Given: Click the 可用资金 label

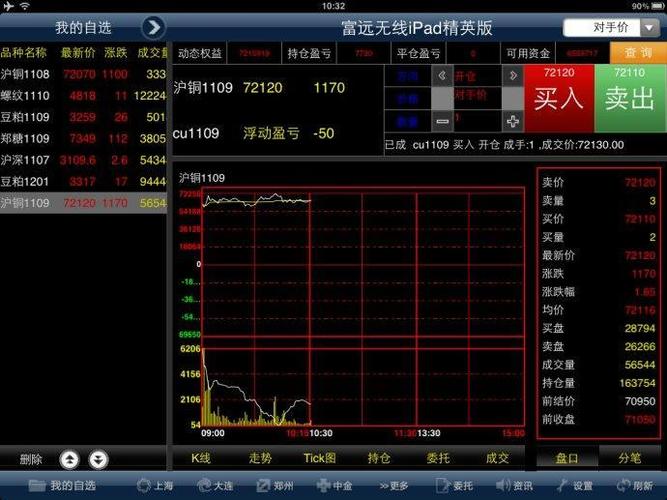Looking at the screenshot, I should pos(527,53).
